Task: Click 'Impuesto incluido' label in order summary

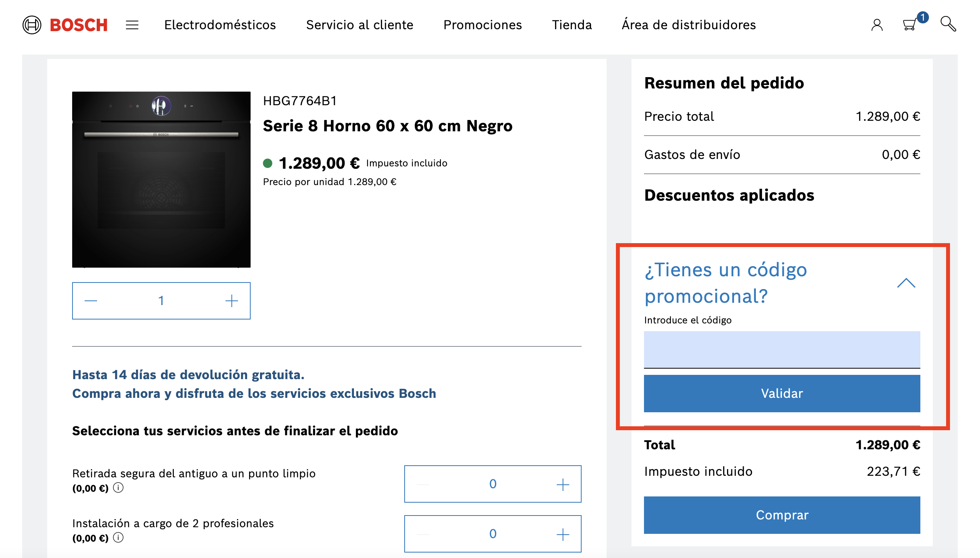Action: click(x=698, y=471)
